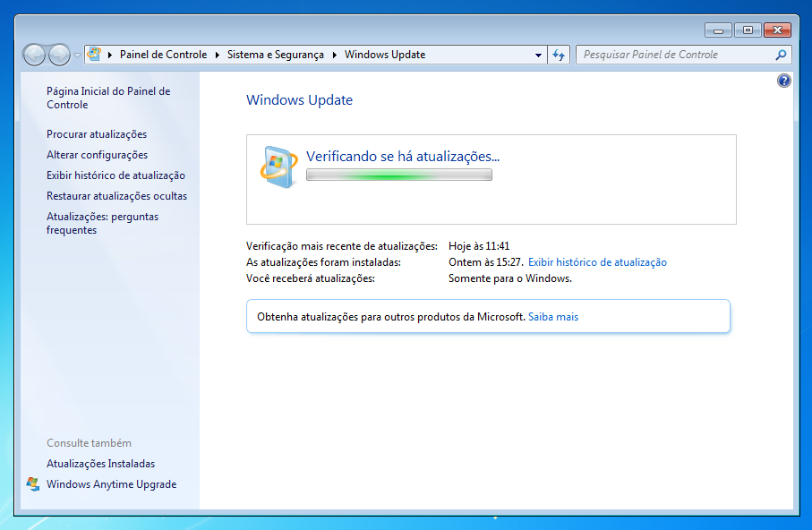This screenshot has height=530, width=812.
Task: Select Painel de Controle breadcrumb
Action: tap(163, 55)
